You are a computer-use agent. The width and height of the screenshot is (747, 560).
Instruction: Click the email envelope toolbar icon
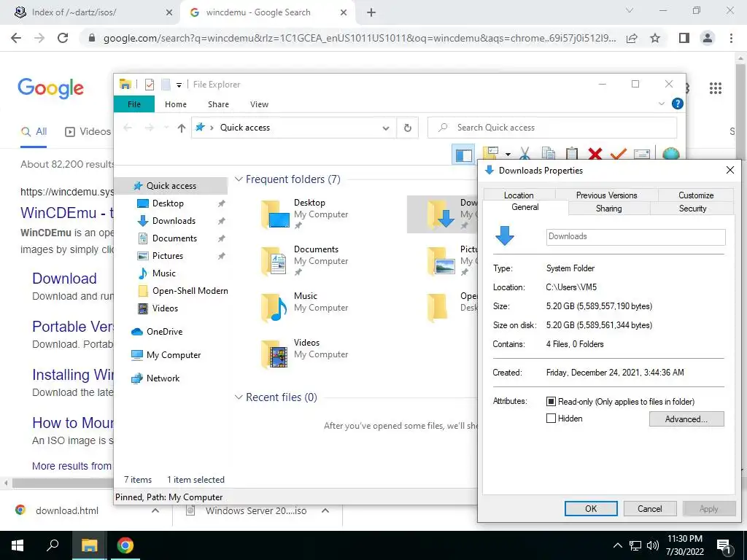(x=642, y=154)
